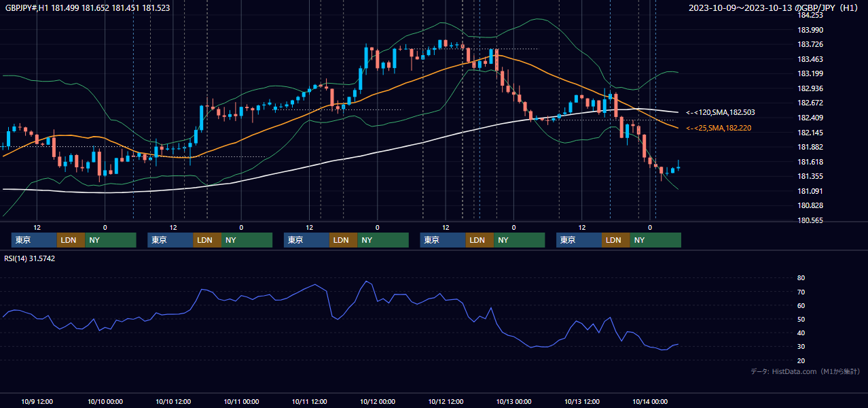Viewport: 868px width, 408px height.
Task: Click price axis label 180.828
Action: 810,205
